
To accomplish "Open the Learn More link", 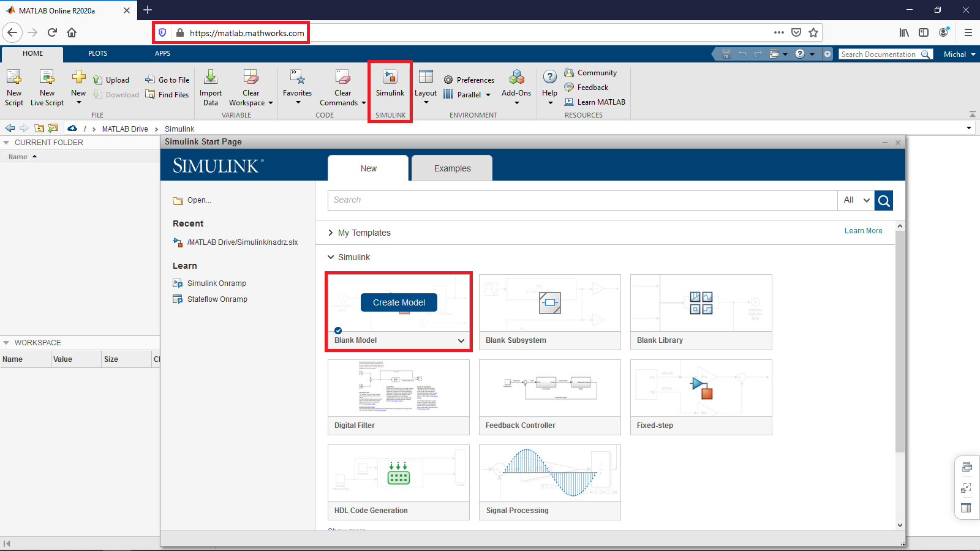I will click(x=864, y=231).
